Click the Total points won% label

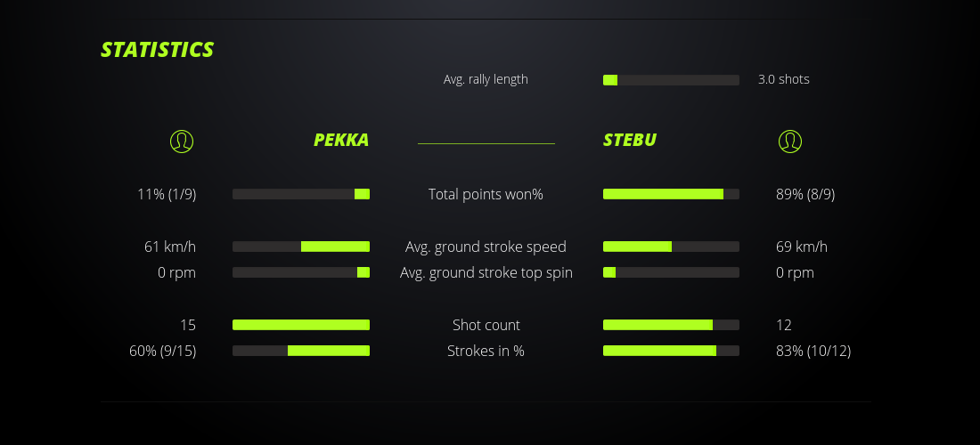click(486, 194)
